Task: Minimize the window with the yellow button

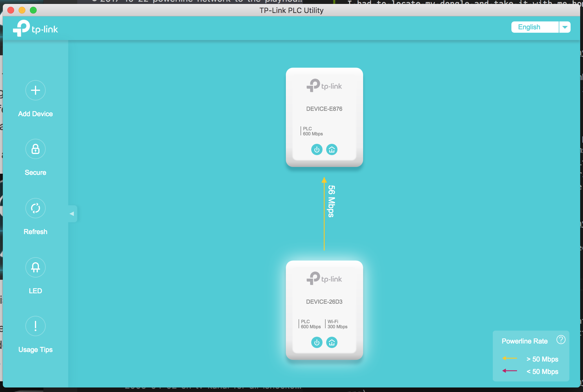Action: (x=22, y=10)
